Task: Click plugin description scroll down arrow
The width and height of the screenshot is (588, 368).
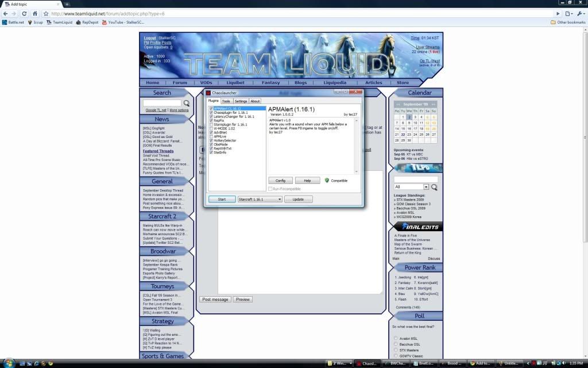Action: click(356, 171)
